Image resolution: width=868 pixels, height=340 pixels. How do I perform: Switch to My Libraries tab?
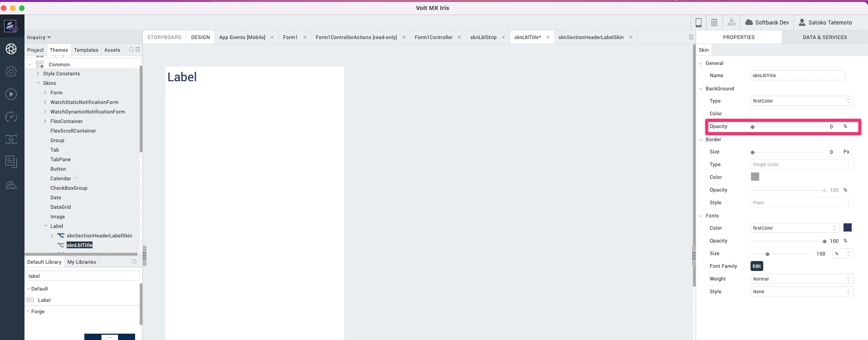pos(82,262)
